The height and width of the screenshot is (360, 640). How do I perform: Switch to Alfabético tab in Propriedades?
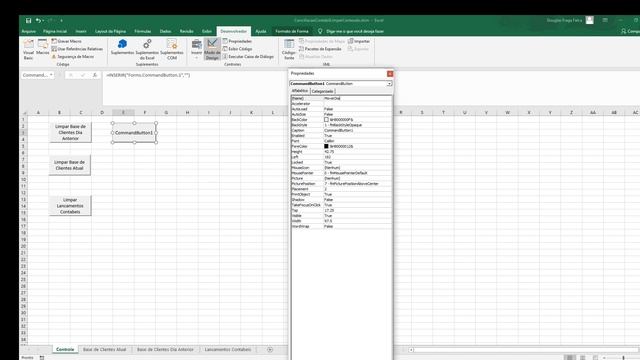click(300, 91)
